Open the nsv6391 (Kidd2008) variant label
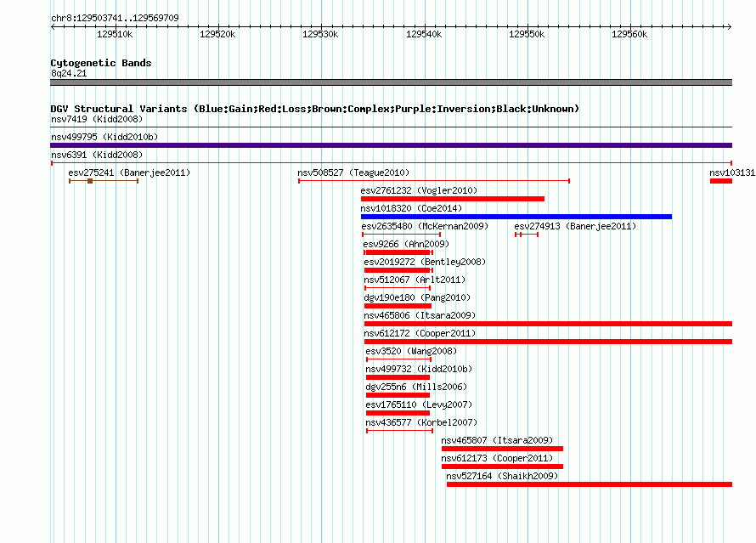The width and height of the screenshot is (756, 543). pos(97,155)
